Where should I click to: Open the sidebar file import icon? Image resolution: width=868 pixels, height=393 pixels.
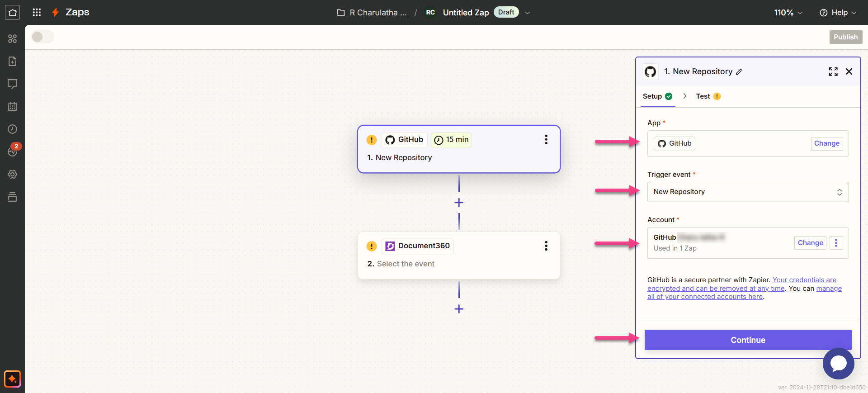click(12, 61)
